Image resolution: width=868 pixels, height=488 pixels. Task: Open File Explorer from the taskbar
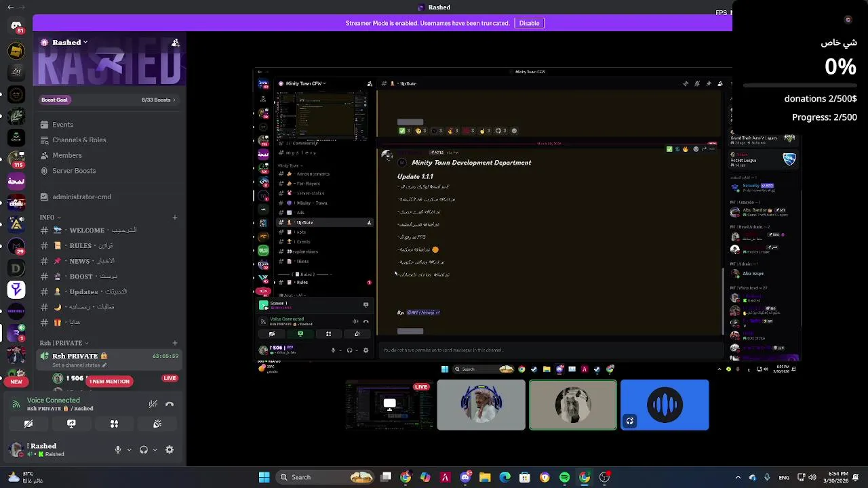click(485, 477)
